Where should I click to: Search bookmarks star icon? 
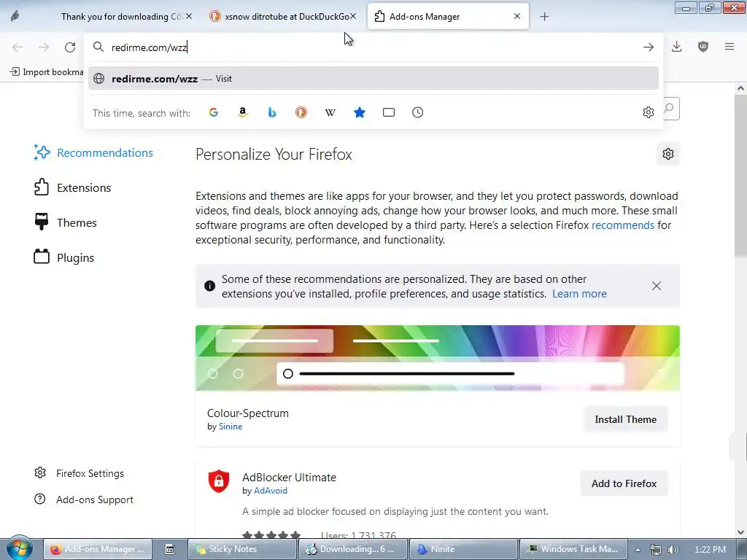360,112
